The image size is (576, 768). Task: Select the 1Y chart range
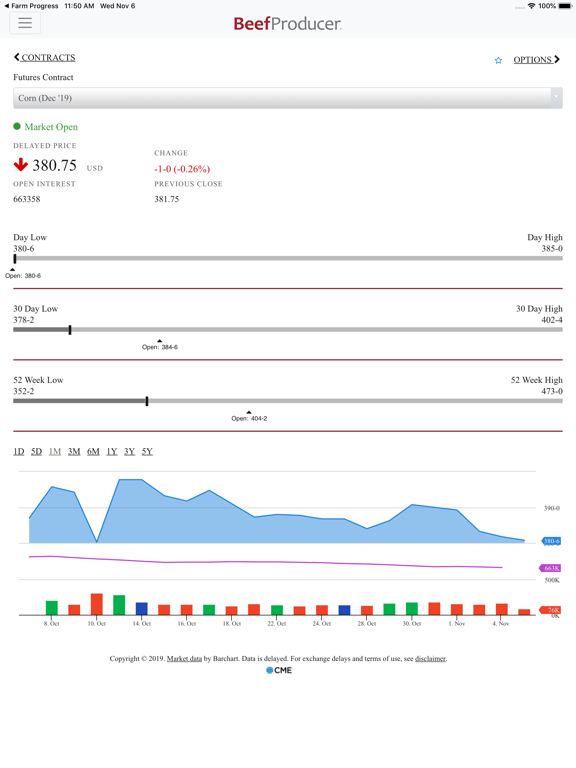(x=112, y=451)
